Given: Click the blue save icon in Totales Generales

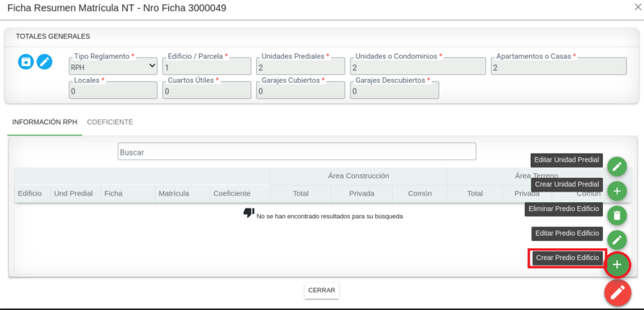Looking at the screenshot, I should tap(26, 62).
